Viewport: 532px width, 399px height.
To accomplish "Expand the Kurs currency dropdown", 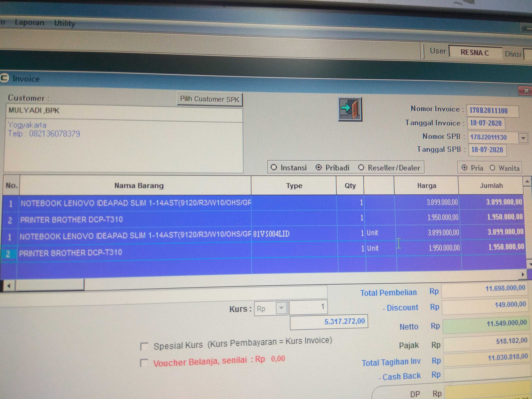I will click(281, 308).
